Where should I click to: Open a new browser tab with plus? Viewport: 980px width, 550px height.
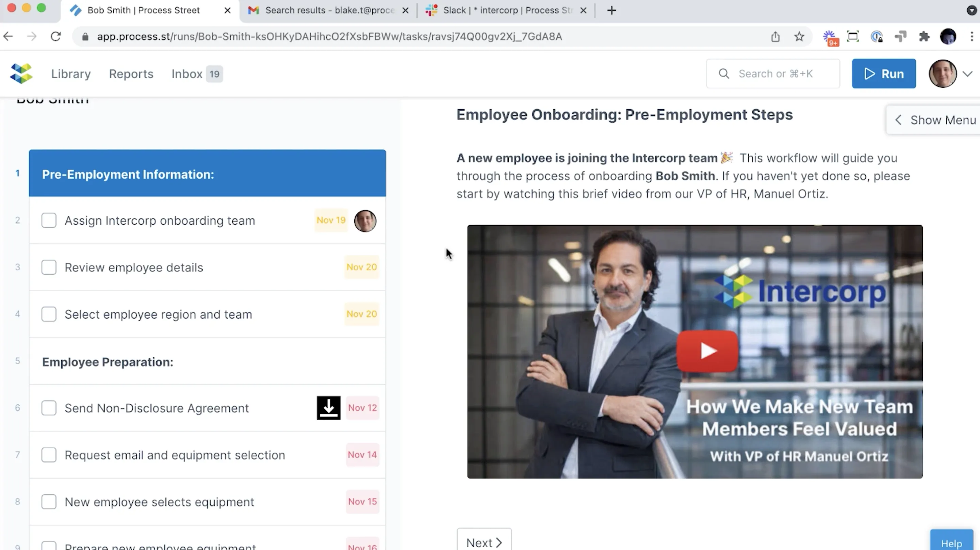611,10
